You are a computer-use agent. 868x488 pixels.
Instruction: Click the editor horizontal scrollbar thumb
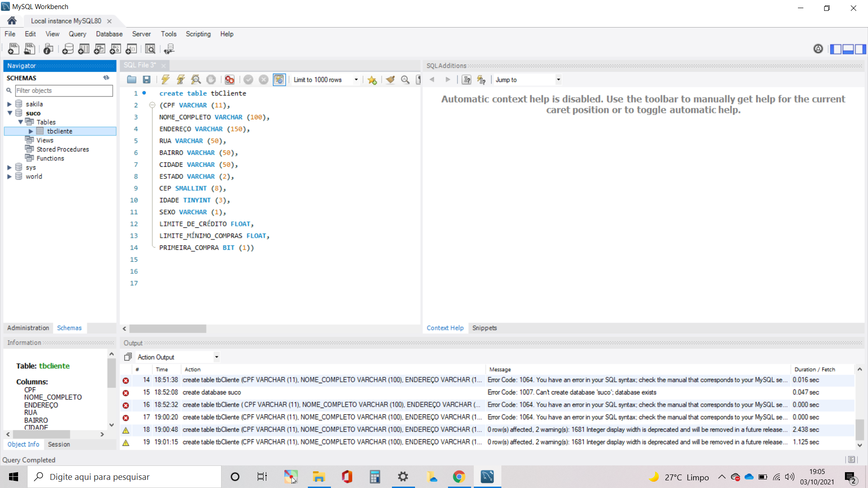(168, 329)
